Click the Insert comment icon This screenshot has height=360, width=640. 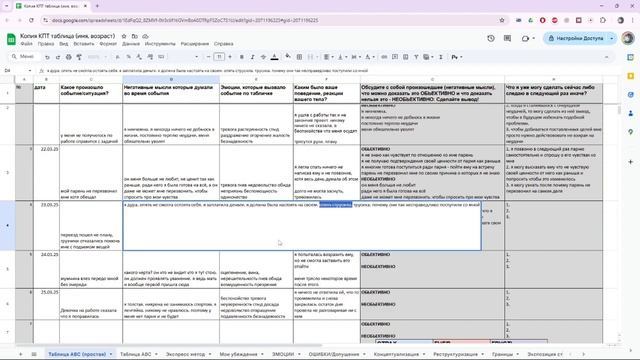click(395, 57)
